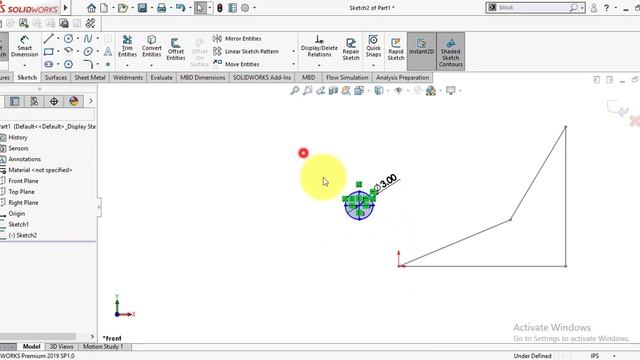Click Move Entities
The image size is (640, 360).
point(236,64)
